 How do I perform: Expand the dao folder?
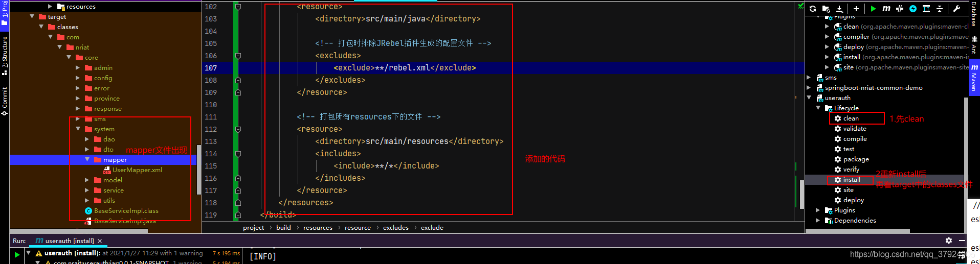tap(87, 139)
